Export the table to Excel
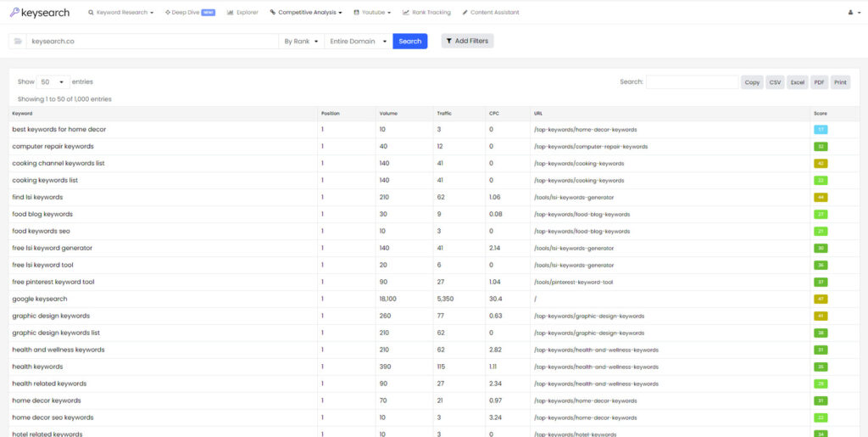 [x=797, y=82]
